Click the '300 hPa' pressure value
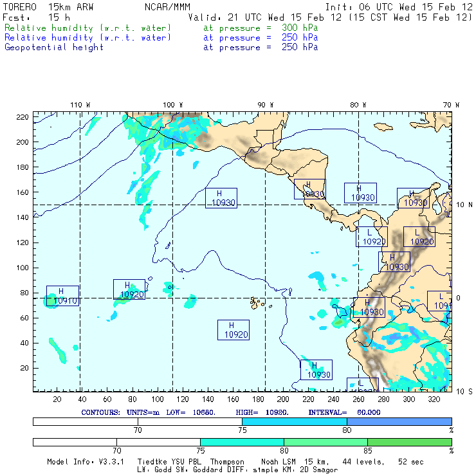This screenshot has width=476, height=476. 300,28
